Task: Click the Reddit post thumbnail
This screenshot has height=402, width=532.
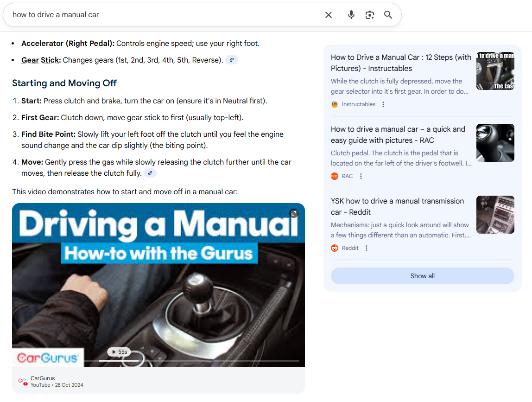Action: [x=495, y=215]
